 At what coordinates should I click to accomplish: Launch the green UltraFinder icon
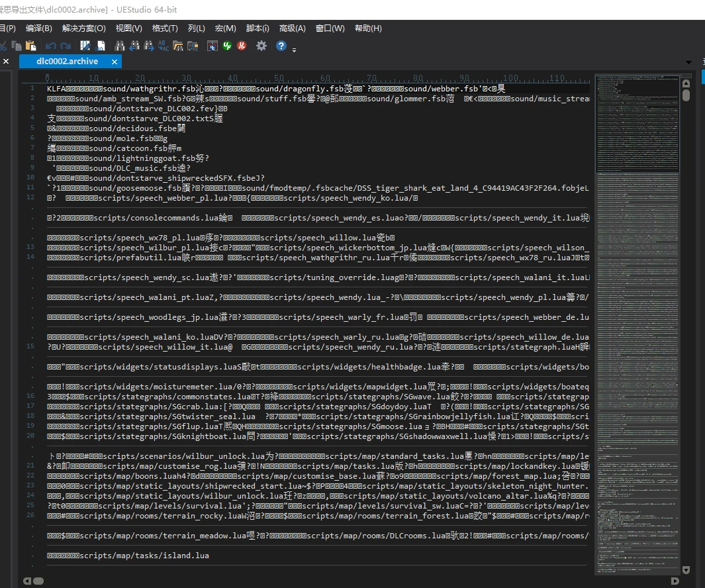(x=228, y=46)
